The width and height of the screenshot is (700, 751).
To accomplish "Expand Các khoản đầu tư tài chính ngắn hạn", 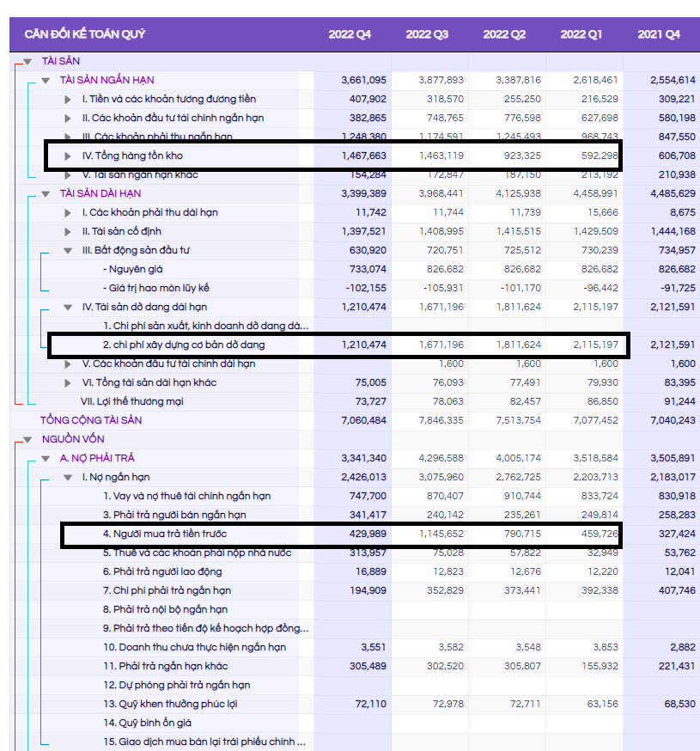I will [x=68, y=119].
